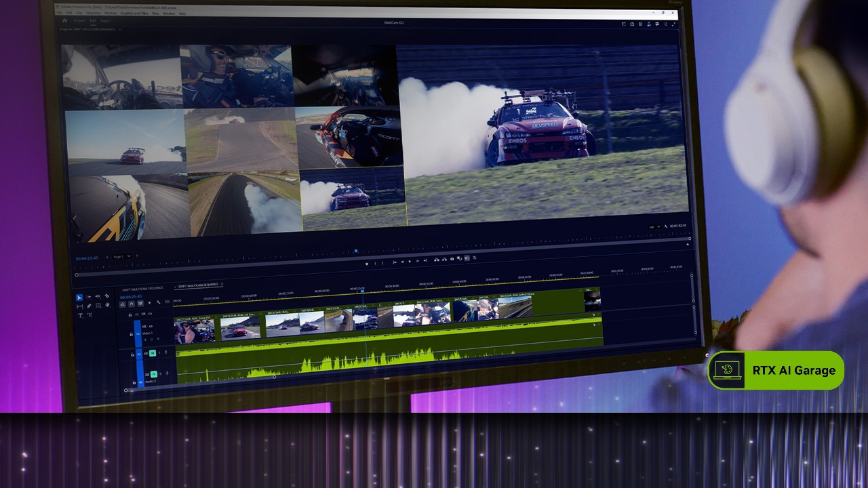This screenshot has width=868, height=488.
Task: Click the Comparison View button
Action: tap(459, 258)
